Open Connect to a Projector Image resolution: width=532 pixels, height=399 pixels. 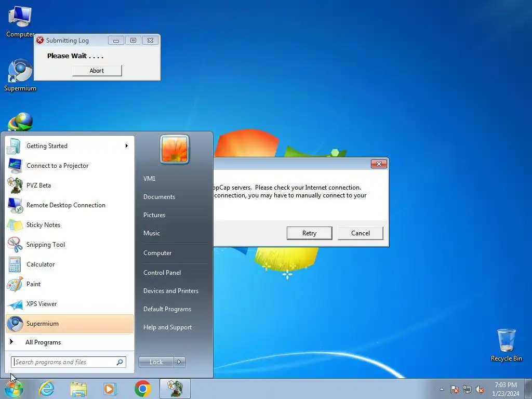(x=70, y=166)
